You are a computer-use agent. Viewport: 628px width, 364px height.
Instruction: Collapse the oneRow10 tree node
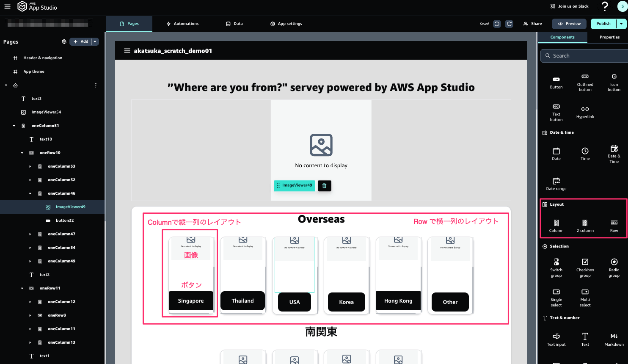pos(22,153)
